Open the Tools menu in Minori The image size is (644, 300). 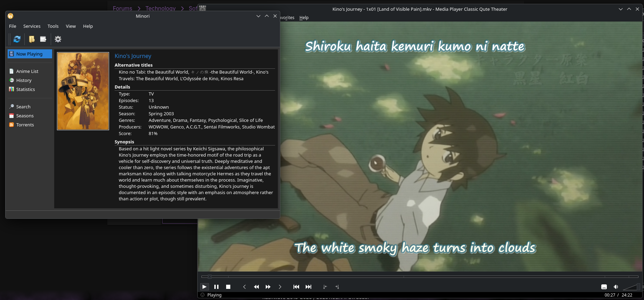53,26
